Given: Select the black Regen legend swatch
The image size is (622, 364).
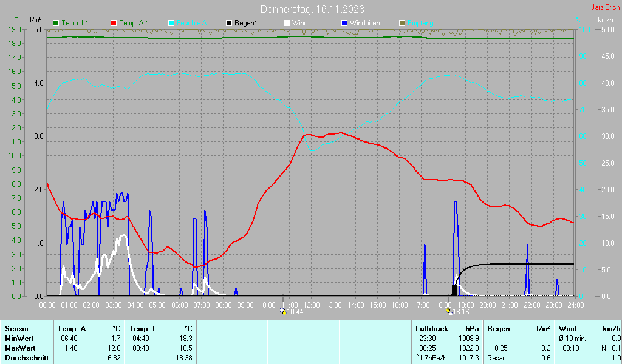Looking at the screenshot, I should click(x=229, y=24).
